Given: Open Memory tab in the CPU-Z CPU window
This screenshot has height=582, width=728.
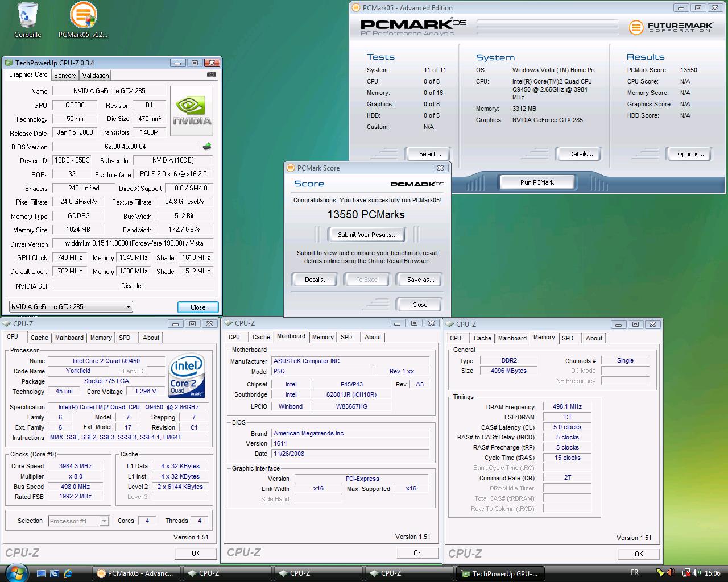Looking at the screenshot, I should 101,338.
